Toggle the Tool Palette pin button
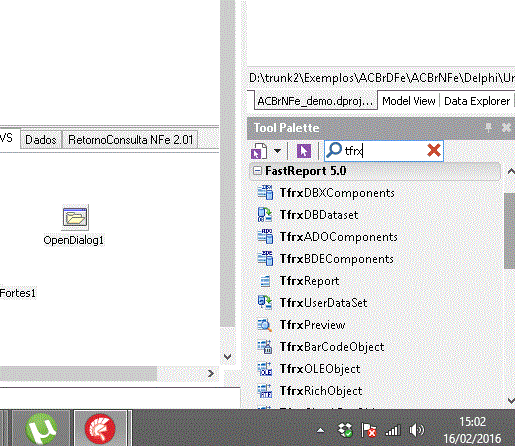Screen dimensions: 528x446 point(488,128)
